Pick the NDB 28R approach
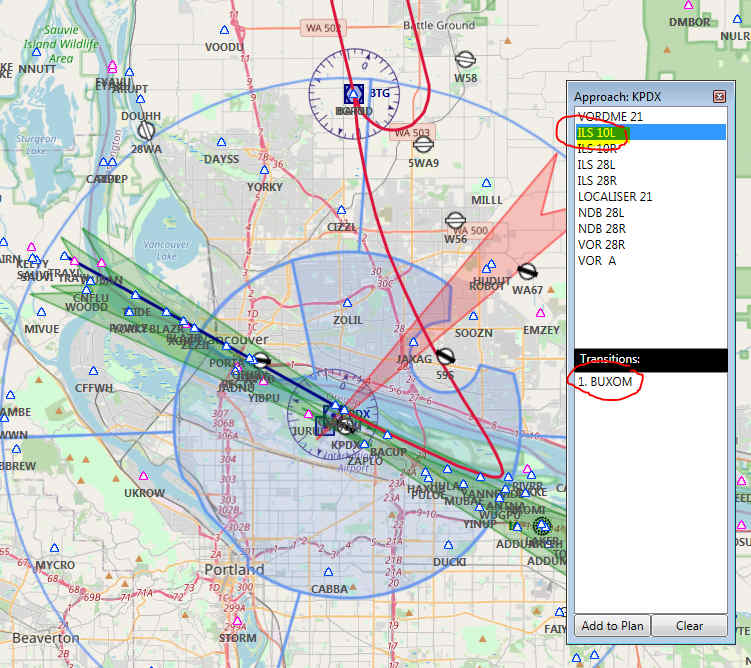 (x=650, y=228)
